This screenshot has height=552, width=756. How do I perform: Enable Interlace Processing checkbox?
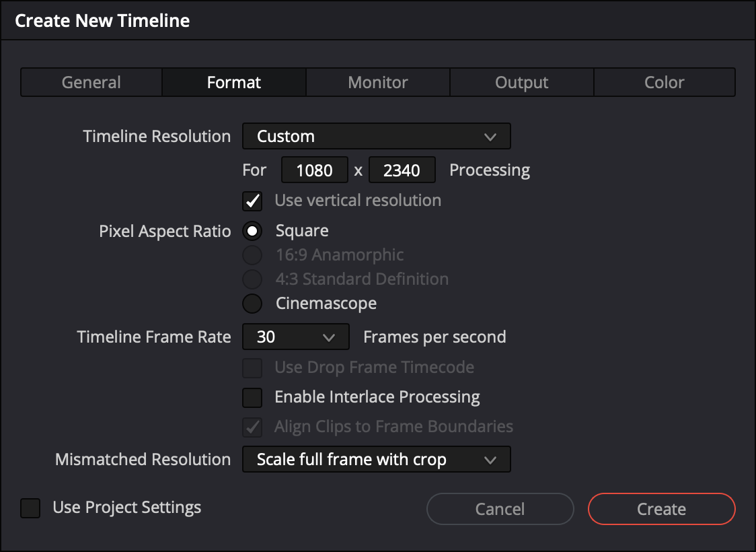click(252, 397)
